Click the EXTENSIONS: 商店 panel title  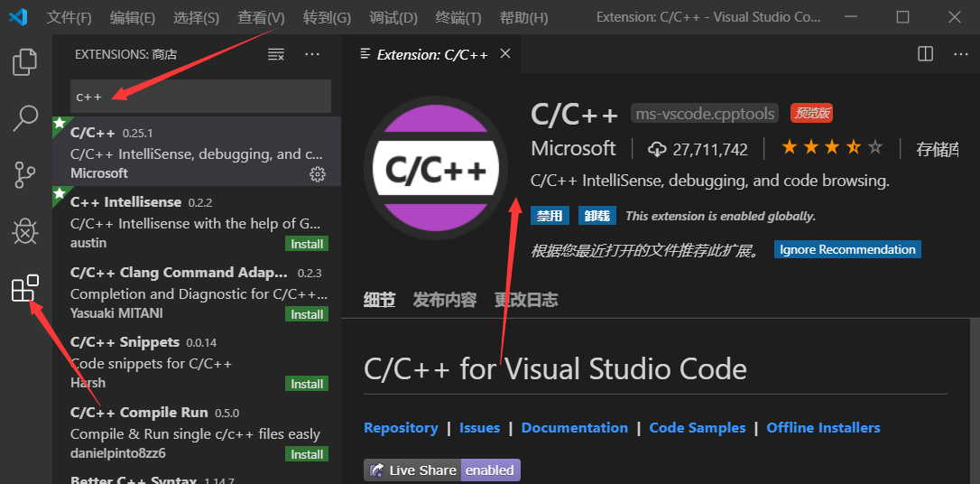tap(125, 54)
